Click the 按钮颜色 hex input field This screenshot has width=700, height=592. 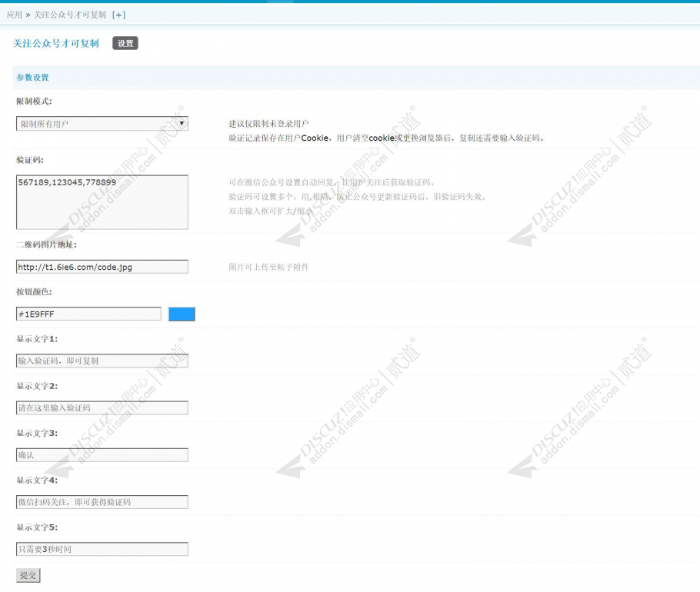coord(88,314)
